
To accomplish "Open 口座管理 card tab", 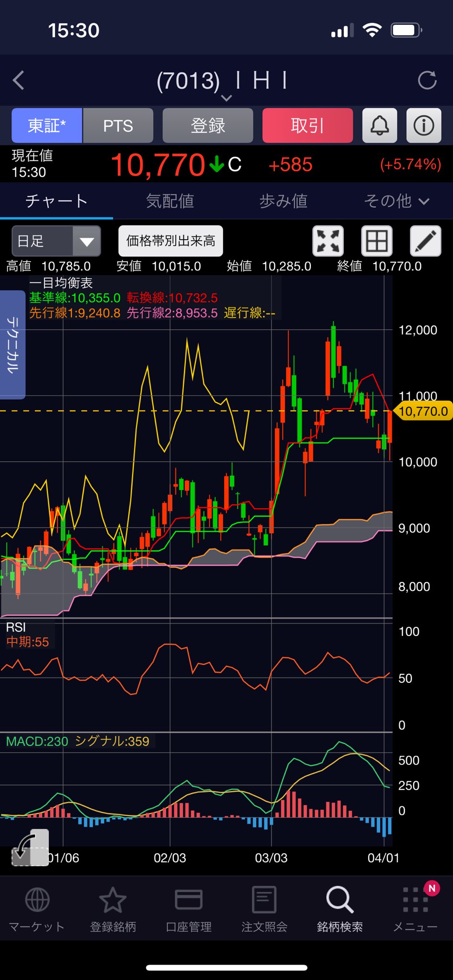I will click(189, 909).
